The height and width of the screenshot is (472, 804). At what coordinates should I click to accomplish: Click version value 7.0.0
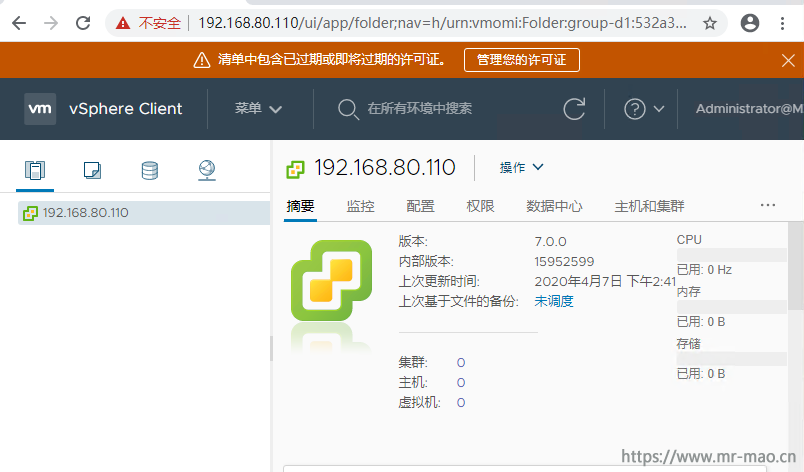click(550, 241)
